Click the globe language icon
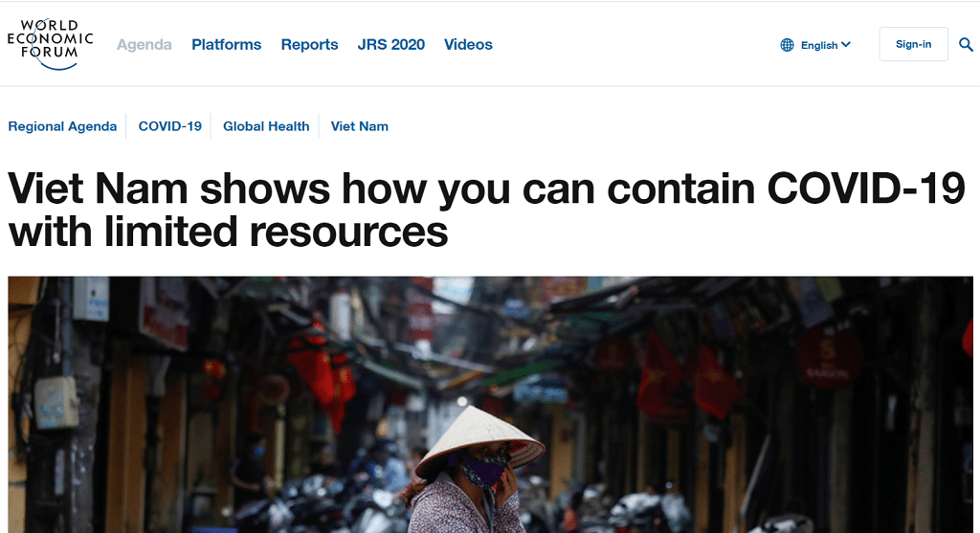 coord(787,45)
